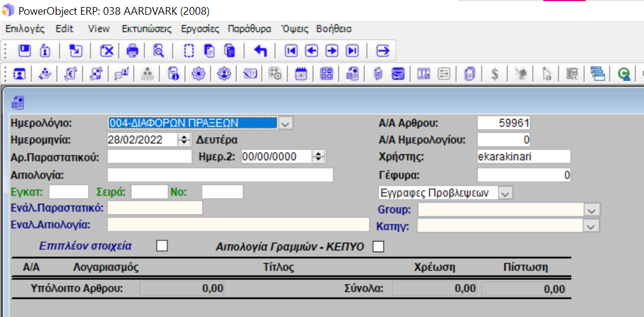Tick the Αιτιολογία Γραμμών - ΚΕΠΥΟ checkbox
The height and width of the screenshot is (317, 644).
379,246
